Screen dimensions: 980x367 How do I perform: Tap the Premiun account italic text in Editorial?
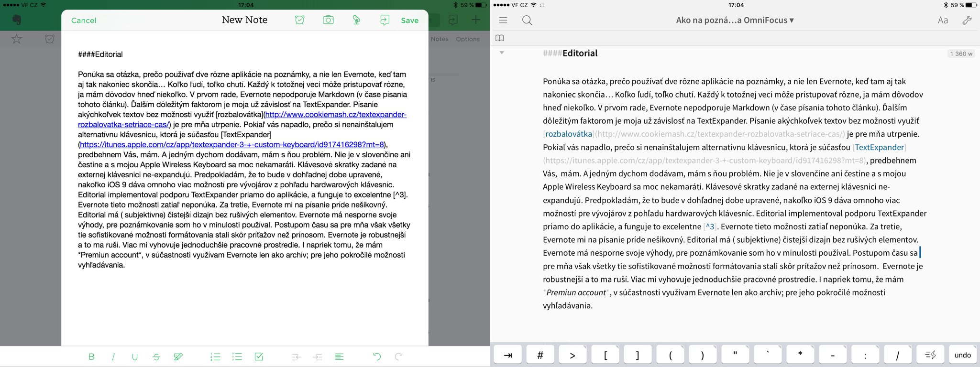[576, 292]
